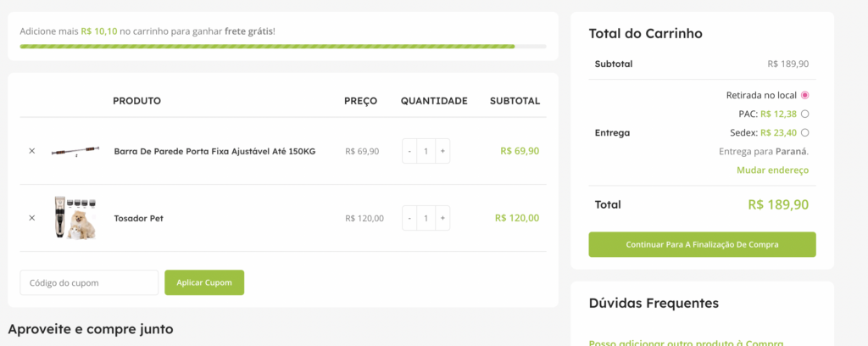Continue to Finalização De Compra
The width and height of the screenshot is (868, 346).
702,244
